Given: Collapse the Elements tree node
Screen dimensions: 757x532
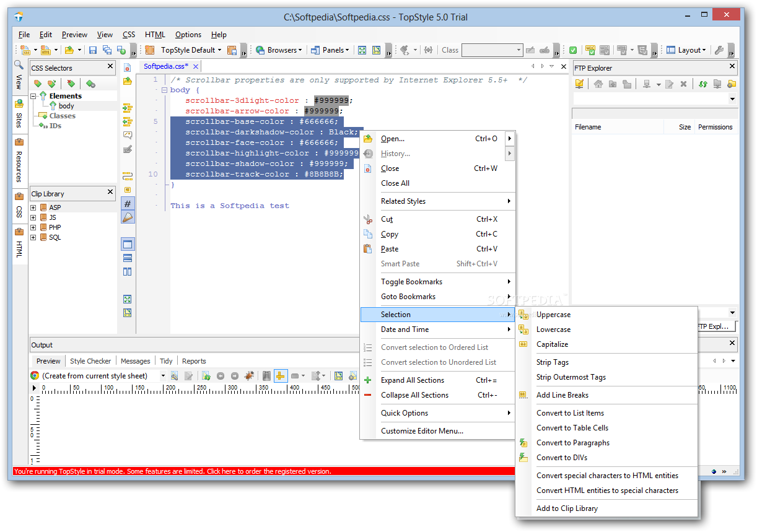Looking at the screenshot, I should [33, 96].
